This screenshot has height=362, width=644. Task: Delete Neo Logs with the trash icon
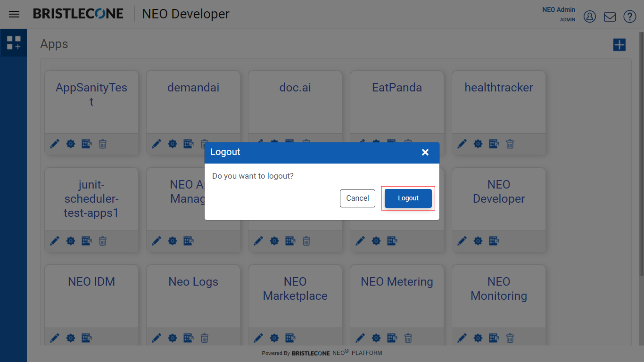pos(205,338)
